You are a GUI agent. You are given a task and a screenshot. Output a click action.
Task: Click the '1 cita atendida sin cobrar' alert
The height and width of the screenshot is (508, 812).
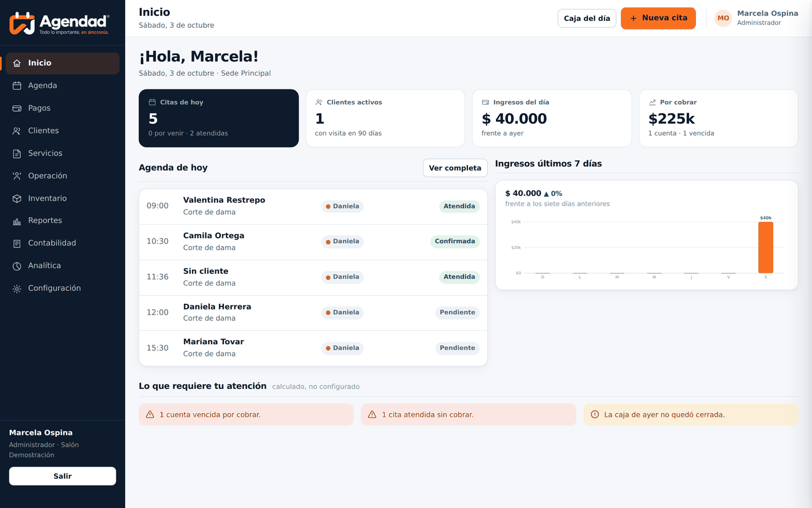coord(469,415)
